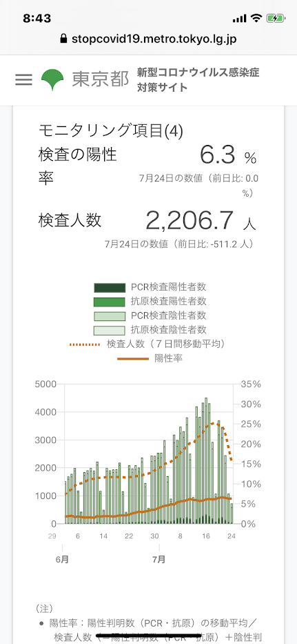297x644 pixels.
Task: Open the hamburger navigation menu
Action: [x=24, y=79]
